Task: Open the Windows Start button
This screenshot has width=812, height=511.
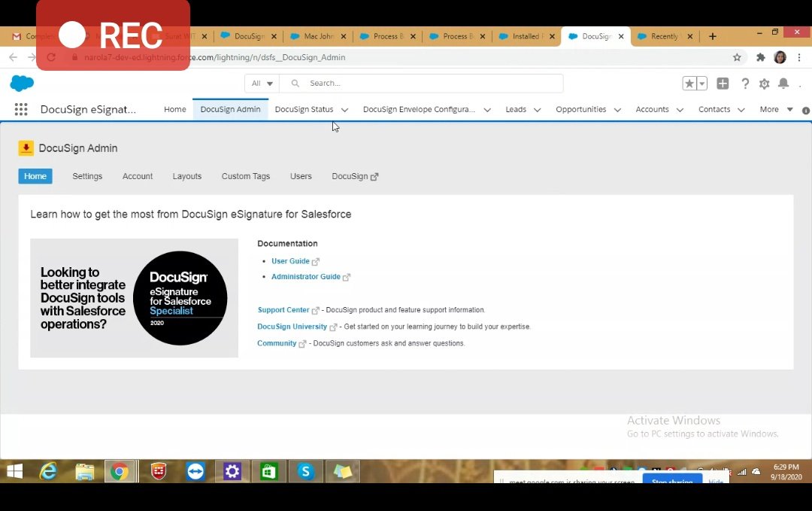Action: 14,471
